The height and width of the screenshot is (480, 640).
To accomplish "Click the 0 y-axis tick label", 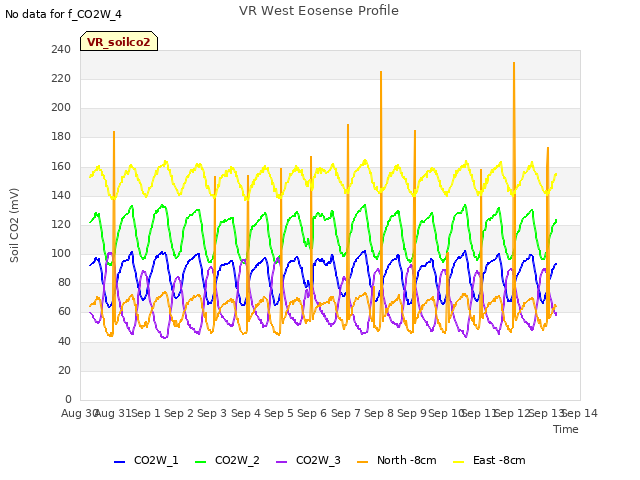I will pyautogui.click(x=68, y=399).
